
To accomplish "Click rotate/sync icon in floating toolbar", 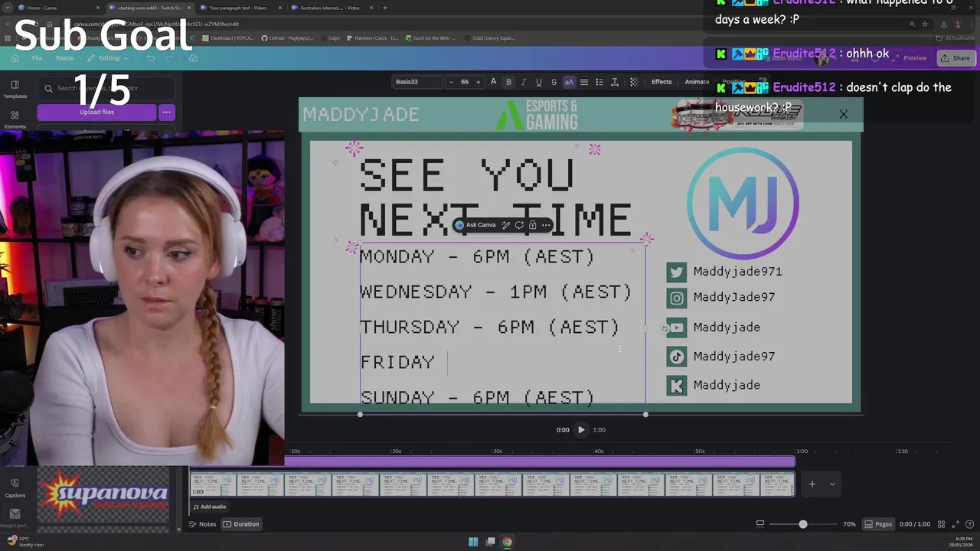I will point(519,225).
